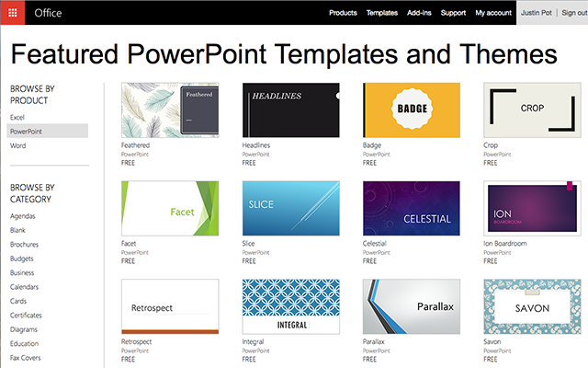Click the Celestial title link below thumbnail
The width and height of the screenshot is (588, 368).
[374, 243]
